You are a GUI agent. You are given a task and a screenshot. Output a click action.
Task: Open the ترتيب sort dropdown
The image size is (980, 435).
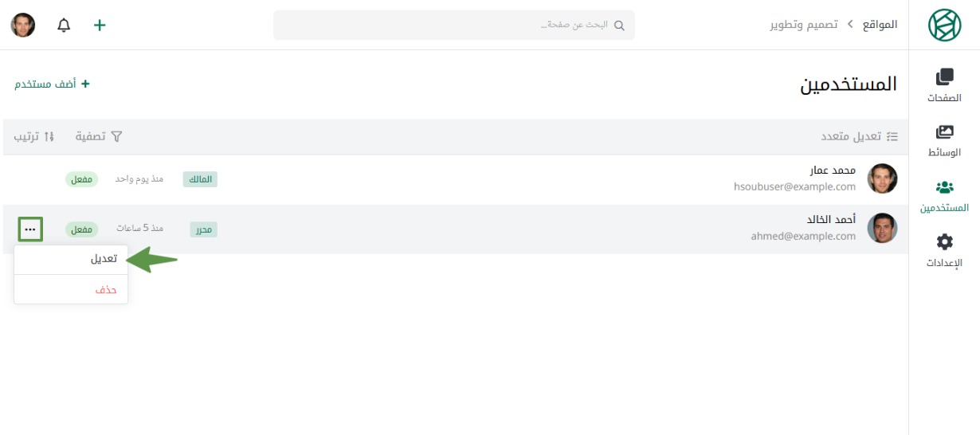(34, 136)
